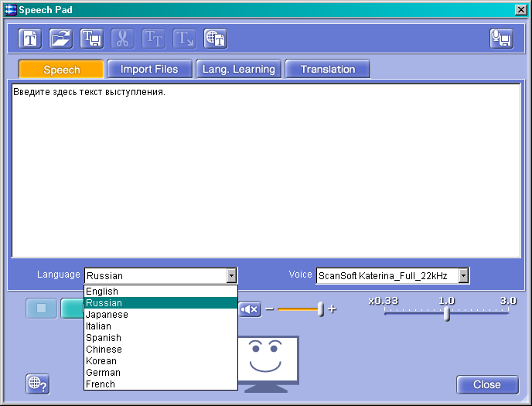
Task: Open a file with the folder icon
Action: (x=61, y=39)
